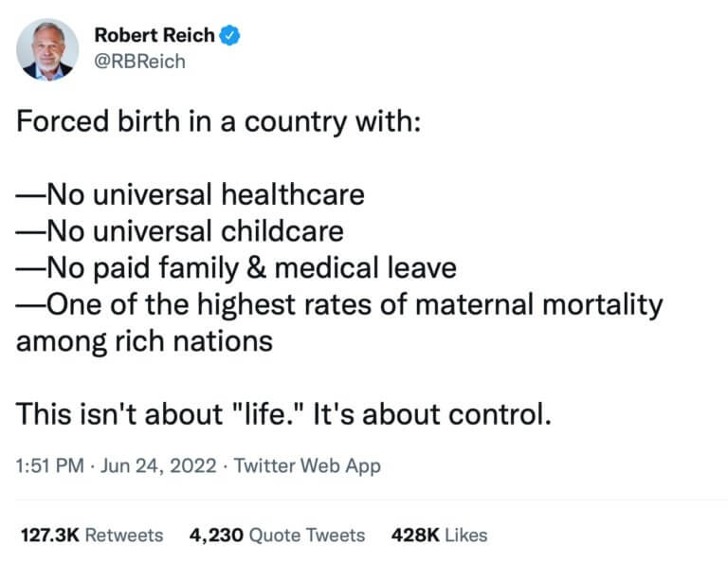Select the Jun 24, 2022 date
The height and width of the screenshot is (564, 728).
click(x=158, y=465)
